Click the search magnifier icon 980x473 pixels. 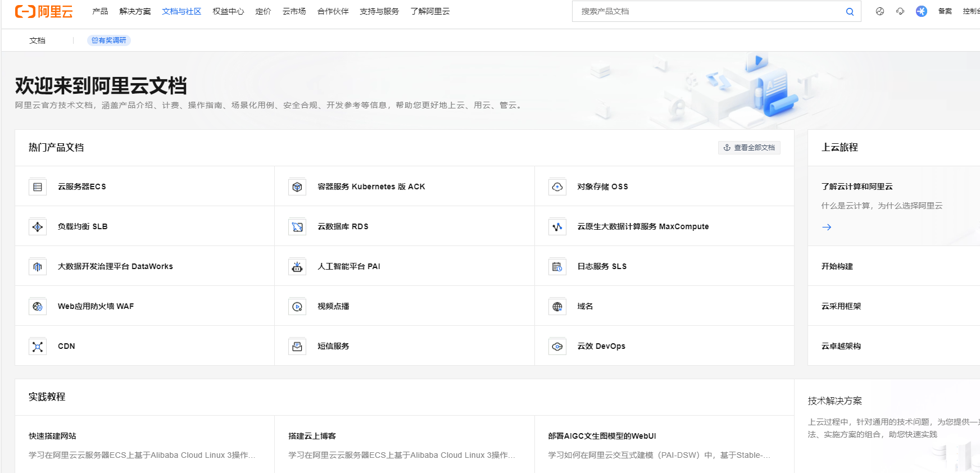pyautogui.click(x=850, y=11)
